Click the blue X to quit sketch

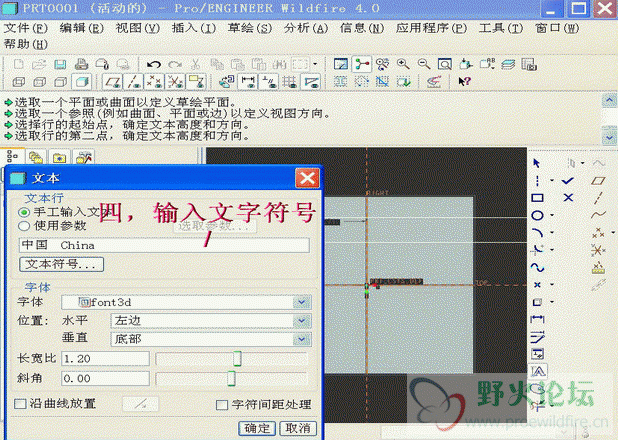click(568, 198)
